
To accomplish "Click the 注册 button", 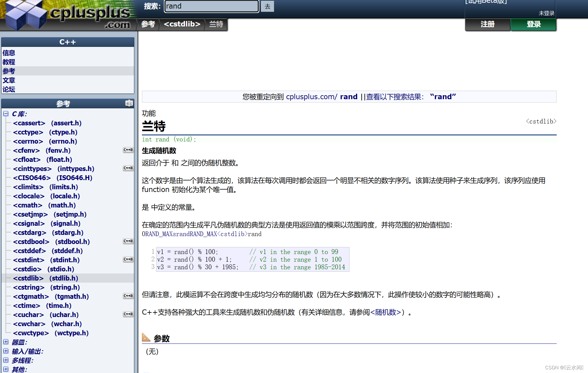I will (x=487, y=24).
